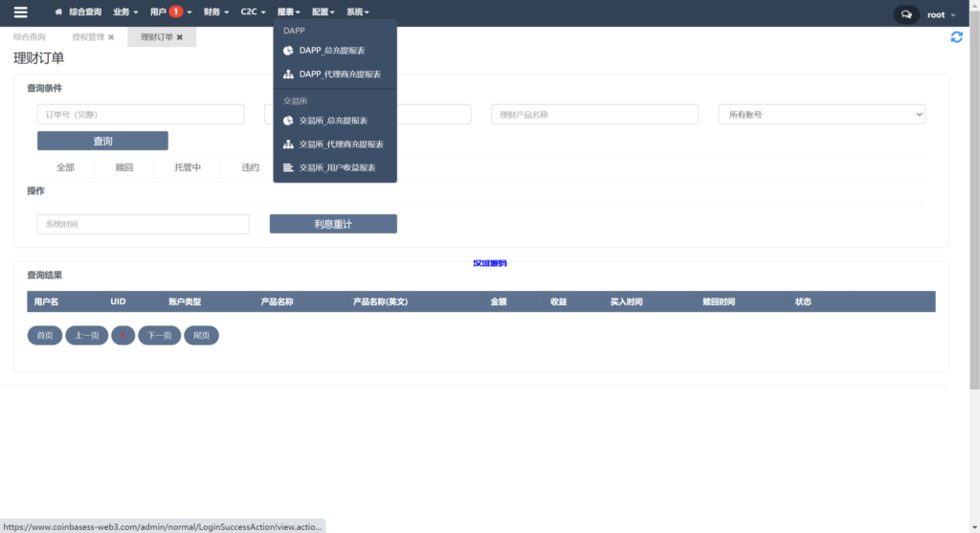Open the chat messages icon
Screen dimensions: 980x533
click(x=906, y=14)
